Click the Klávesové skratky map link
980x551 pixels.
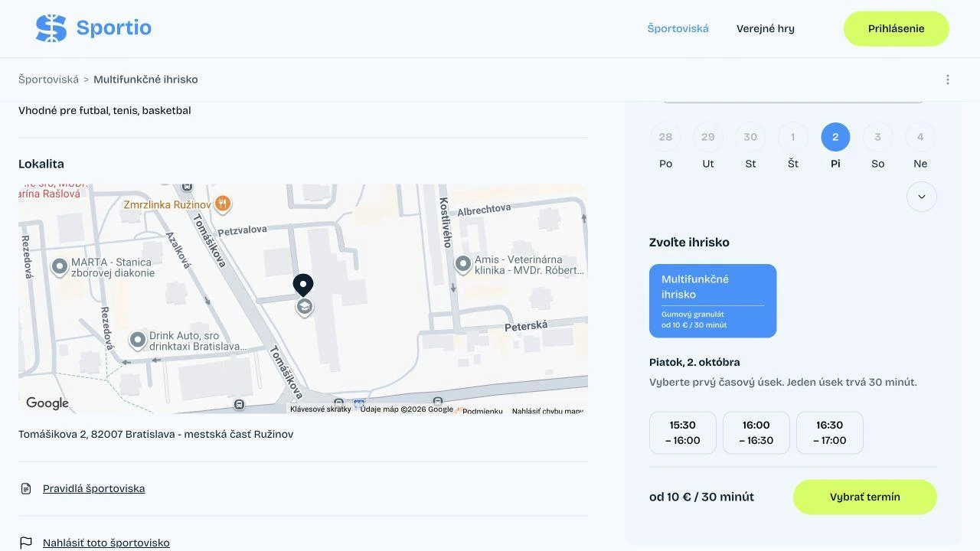(x=321, y=409)
